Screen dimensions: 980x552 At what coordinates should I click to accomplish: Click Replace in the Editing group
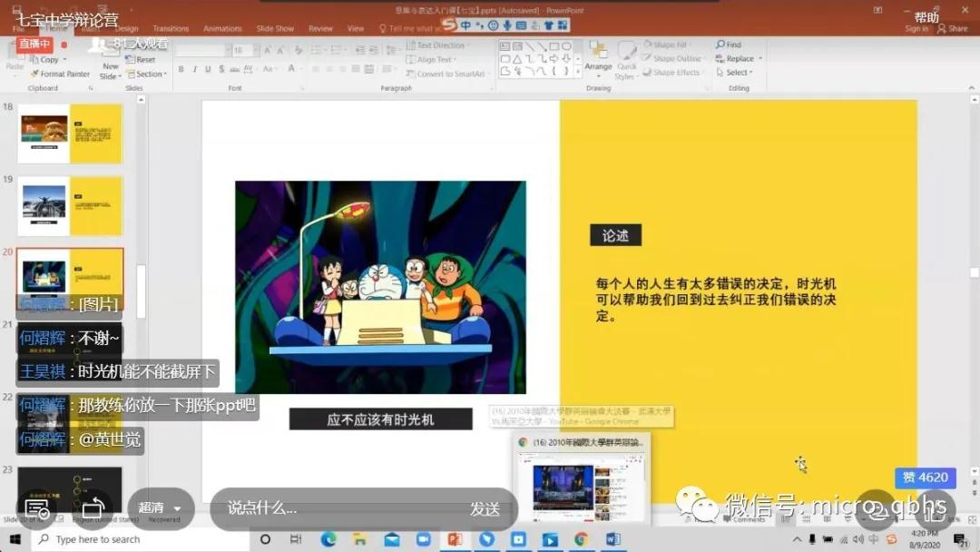(x=739, y=59)
